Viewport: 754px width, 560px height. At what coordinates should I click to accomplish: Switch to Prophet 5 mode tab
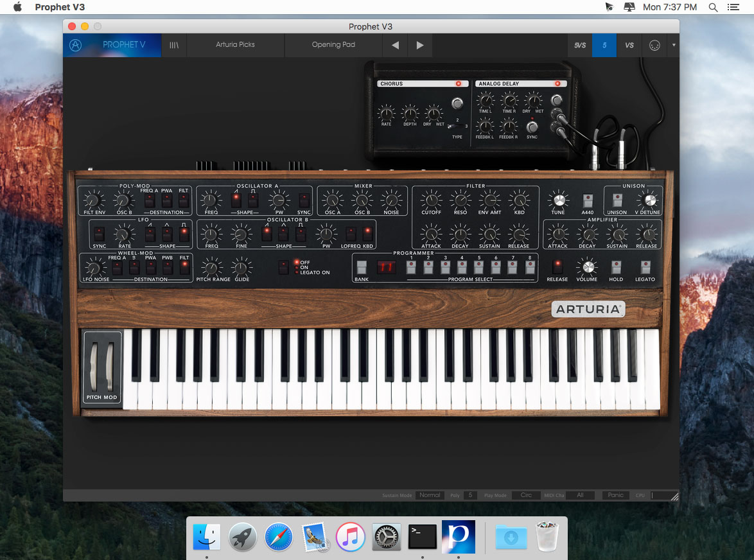click(x=604, y=45)
